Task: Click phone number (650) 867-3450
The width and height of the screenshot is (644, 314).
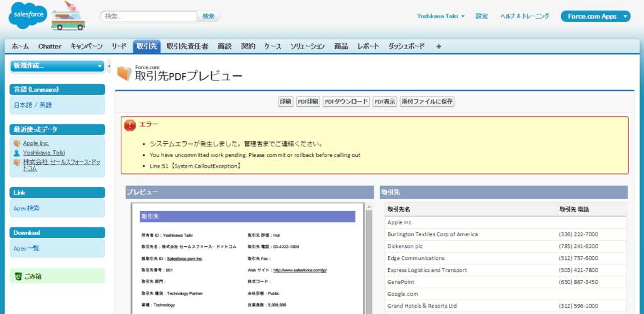Action: pyautogui.click(x=579, y=282)
